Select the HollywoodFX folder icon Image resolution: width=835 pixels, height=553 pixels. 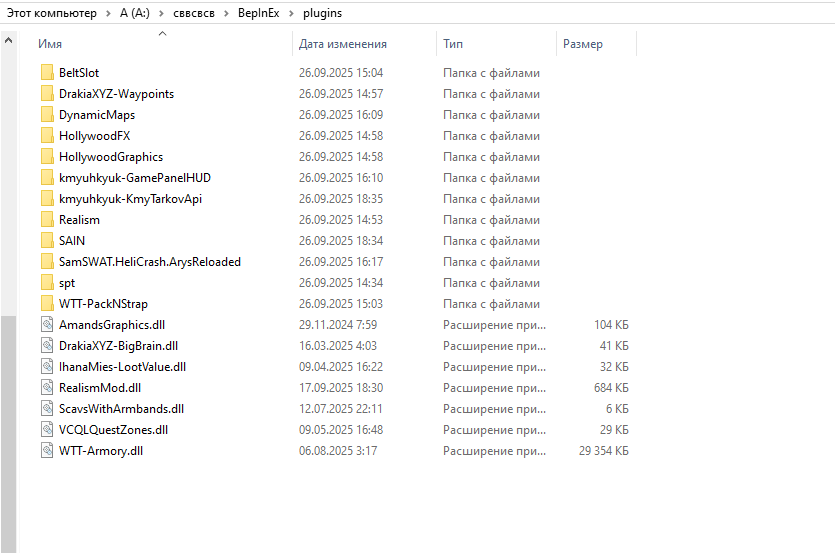tap(47, 136)
